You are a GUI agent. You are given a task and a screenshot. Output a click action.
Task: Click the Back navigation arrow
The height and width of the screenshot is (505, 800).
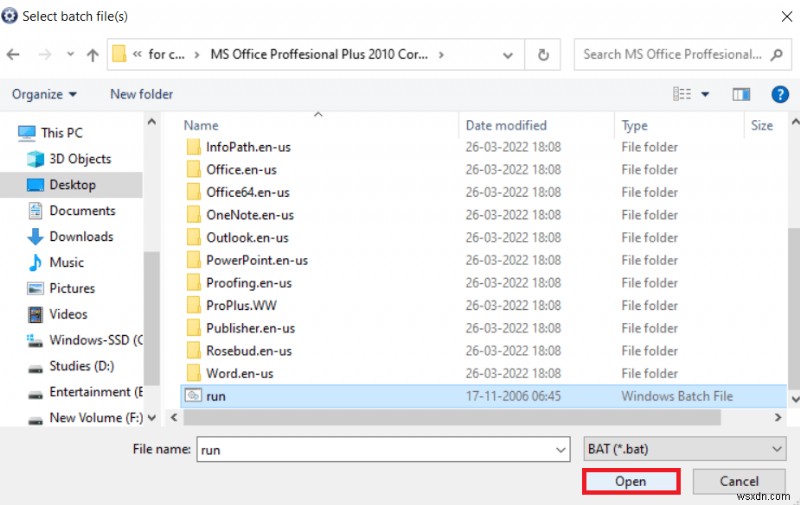13,54
